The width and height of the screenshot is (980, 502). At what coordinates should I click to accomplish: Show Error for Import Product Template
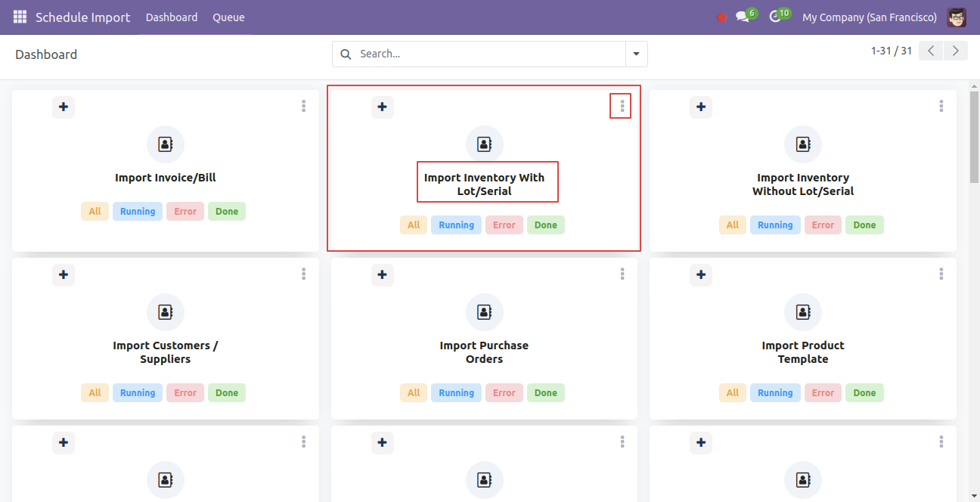click(x=823, y=393)
